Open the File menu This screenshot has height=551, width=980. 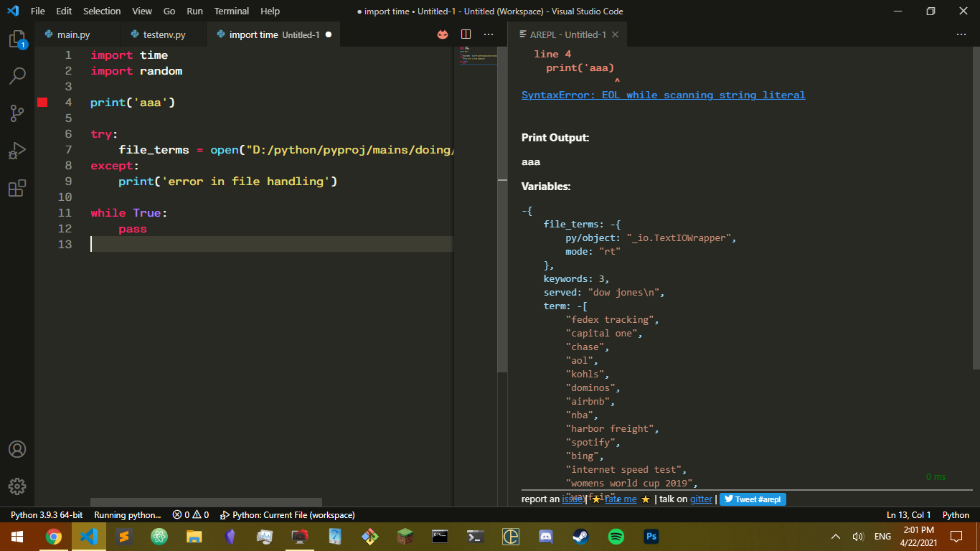click(x=37, y=11)
